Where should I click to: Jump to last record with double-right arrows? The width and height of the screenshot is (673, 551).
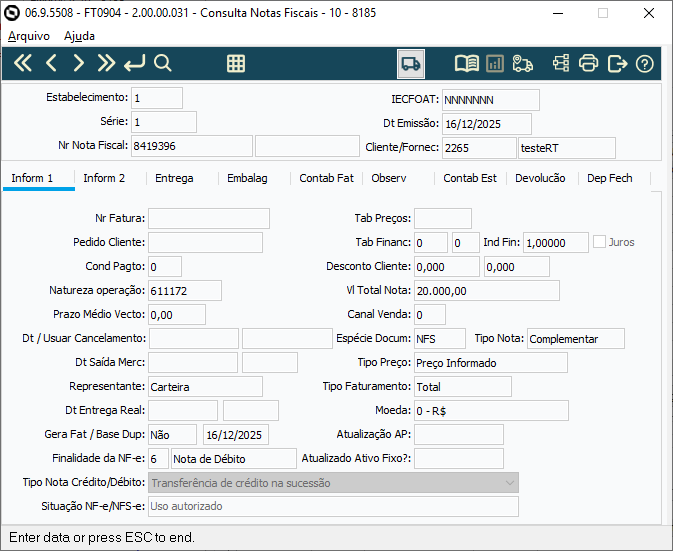coord(106,64)
